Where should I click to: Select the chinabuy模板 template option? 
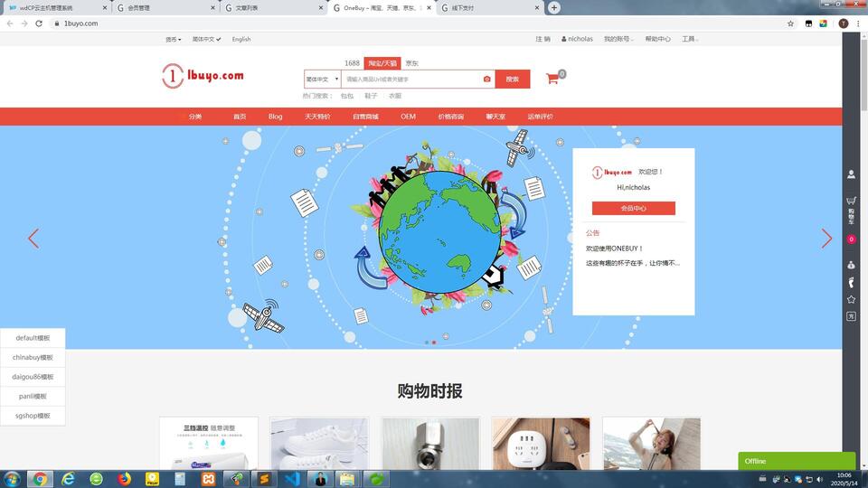(x=33, y=358)
